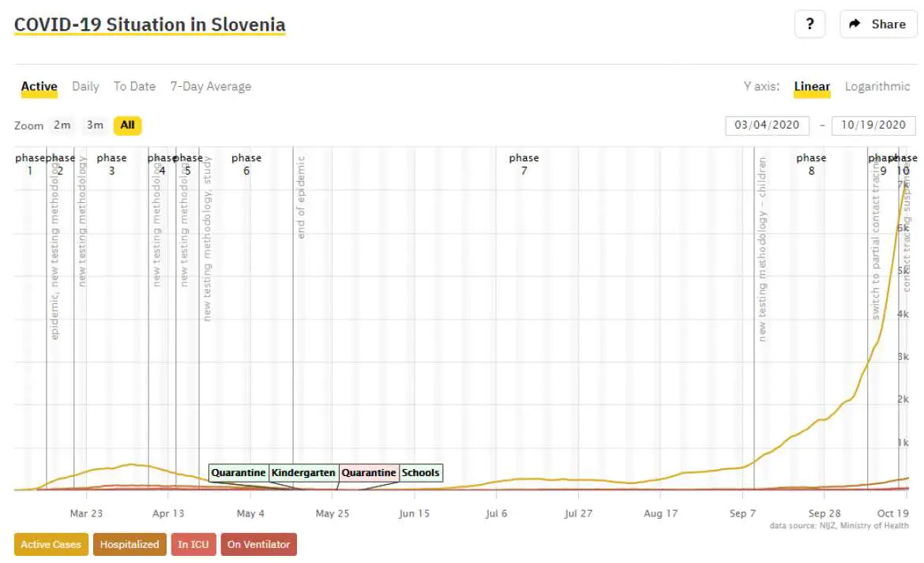
Task: Select the All zoom range
Action: click(x=127, y=125)
